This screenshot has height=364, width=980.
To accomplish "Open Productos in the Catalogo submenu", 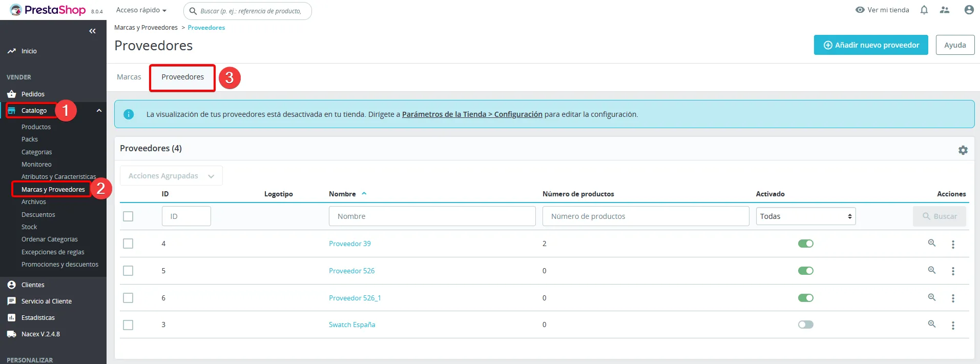I will tap(36, 127).
